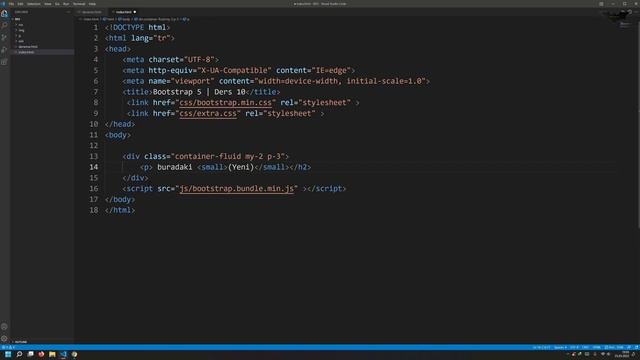The width and height of the screenshot is (640, 360).
Task: Open Chrome from the taskbar
Action: pyautogui.click(x=74, y=354)
